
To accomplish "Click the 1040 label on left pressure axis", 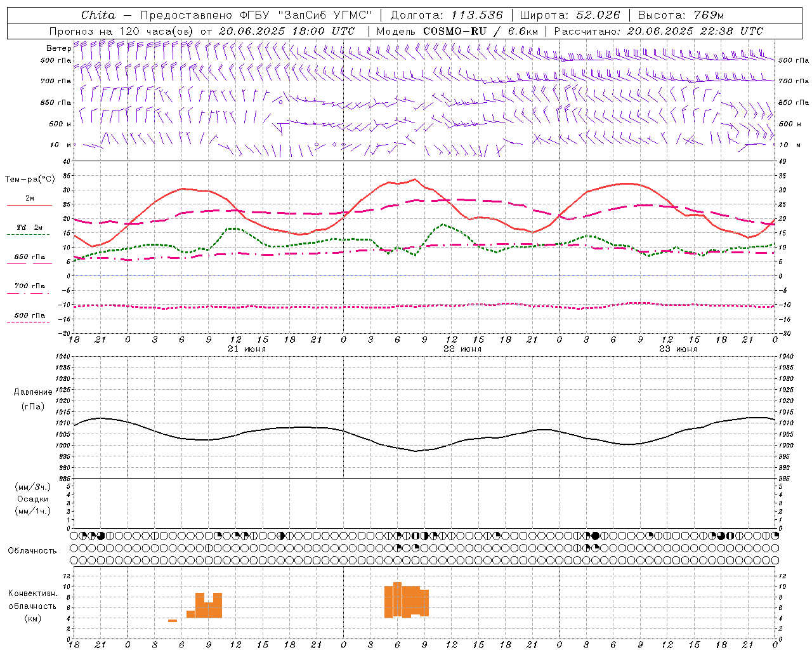I will 62,357.
